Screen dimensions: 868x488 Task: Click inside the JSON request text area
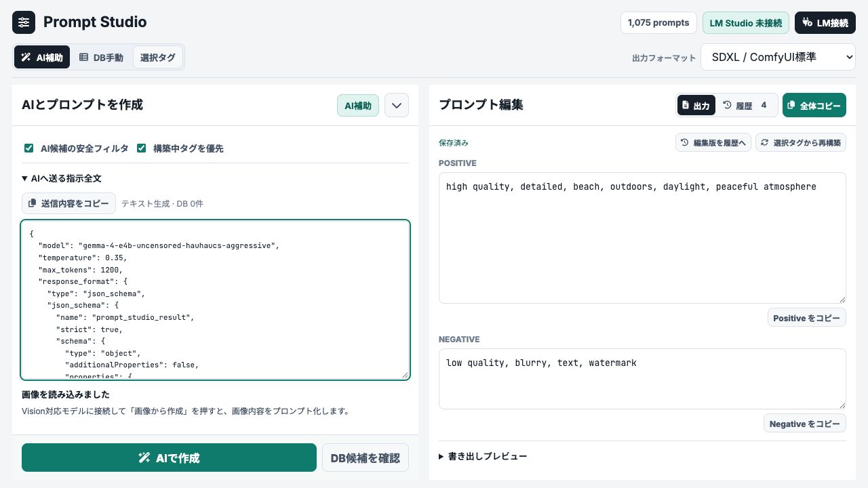(x=216, y=300)
